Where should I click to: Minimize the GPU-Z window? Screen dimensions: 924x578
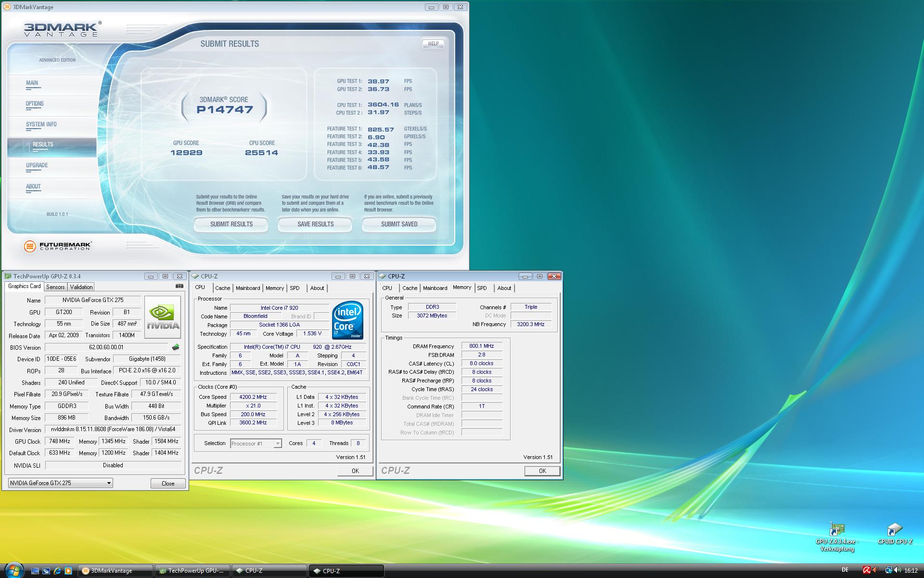coord(151,276)
